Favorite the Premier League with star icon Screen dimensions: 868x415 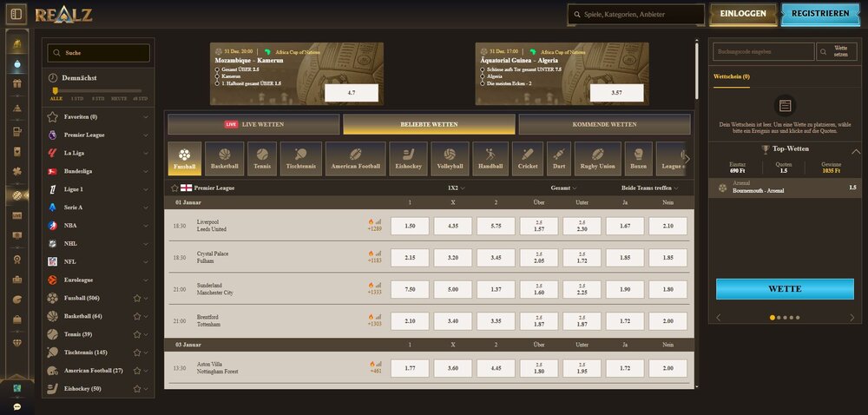click(x=175, y=188)
